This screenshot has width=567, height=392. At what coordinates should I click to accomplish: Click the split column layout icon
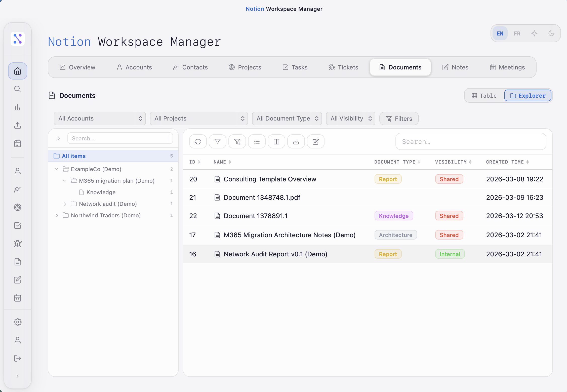276,141
